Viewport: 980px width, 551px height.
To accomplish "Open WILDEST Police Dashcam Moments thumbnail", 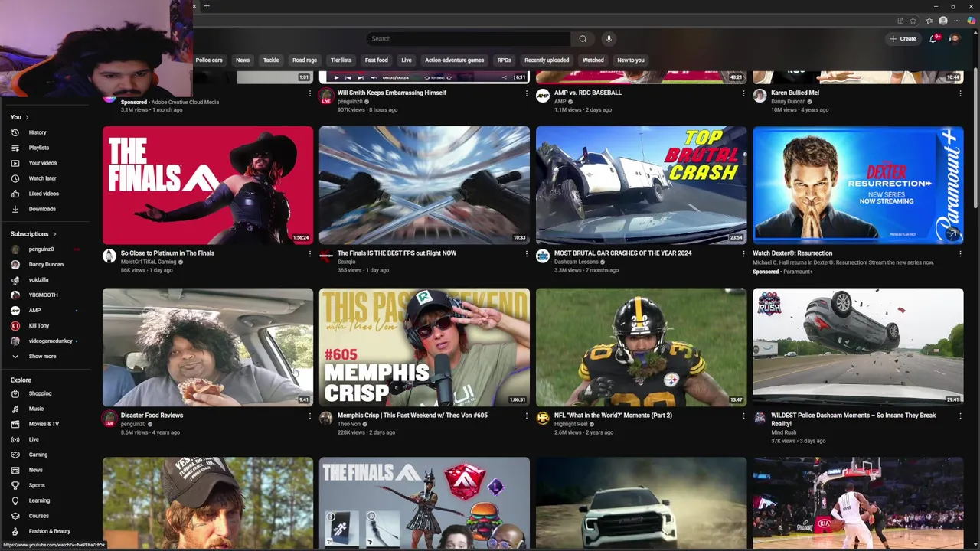I will pos(857,347).
